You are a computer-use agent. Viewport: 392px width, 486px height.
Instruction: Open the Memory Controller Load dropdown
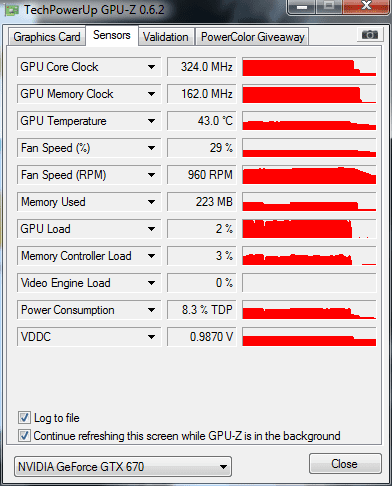point(151,256)
